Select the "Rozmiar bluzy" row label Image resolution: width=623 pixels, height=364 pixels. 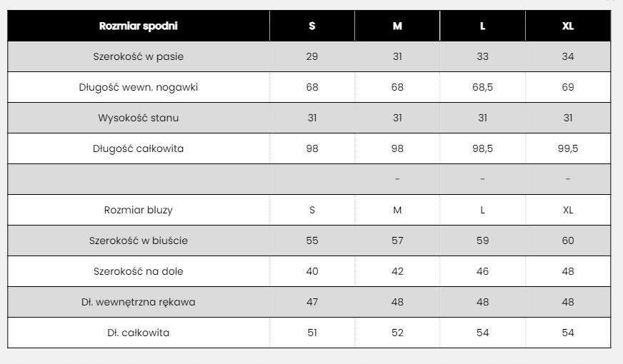tap(139, 211)
